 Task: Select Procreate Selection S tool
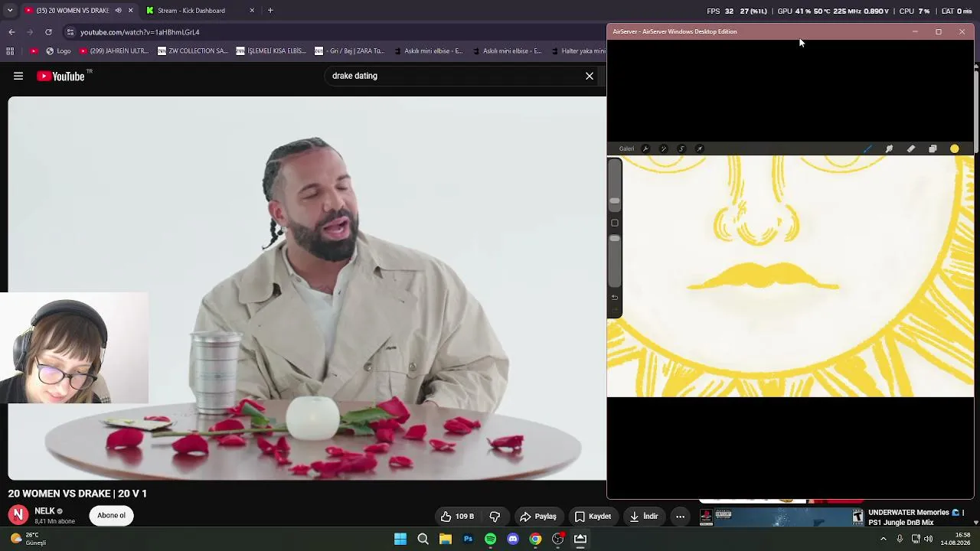(681, 149)
